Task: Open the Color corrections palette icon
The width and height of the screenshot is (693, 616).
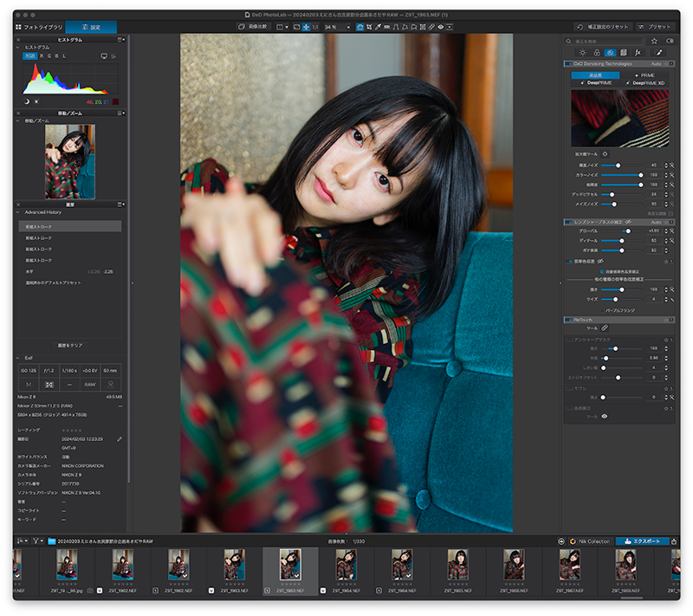Action: (x=597, y=53)
